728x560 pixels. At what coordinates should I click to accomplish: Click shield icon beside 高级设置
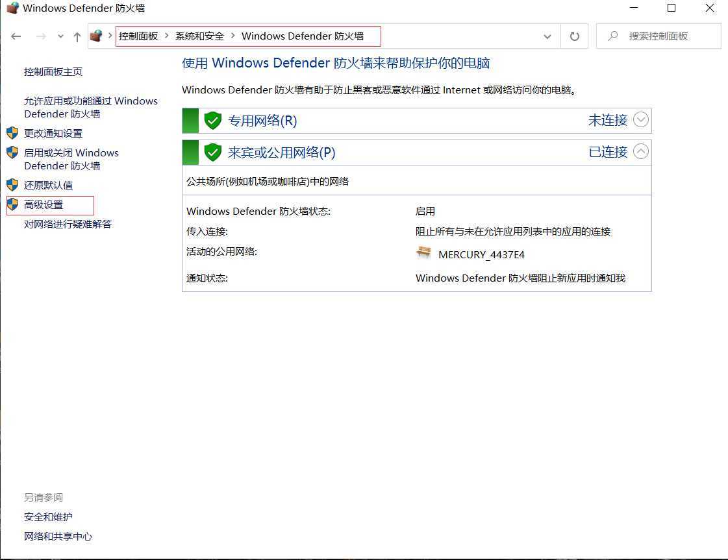[12, 204]
